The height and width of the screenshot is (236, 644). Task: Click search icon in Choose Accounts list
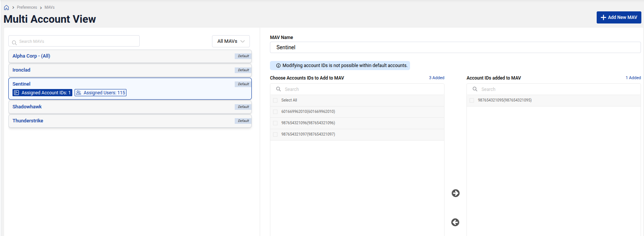point(278,89)
